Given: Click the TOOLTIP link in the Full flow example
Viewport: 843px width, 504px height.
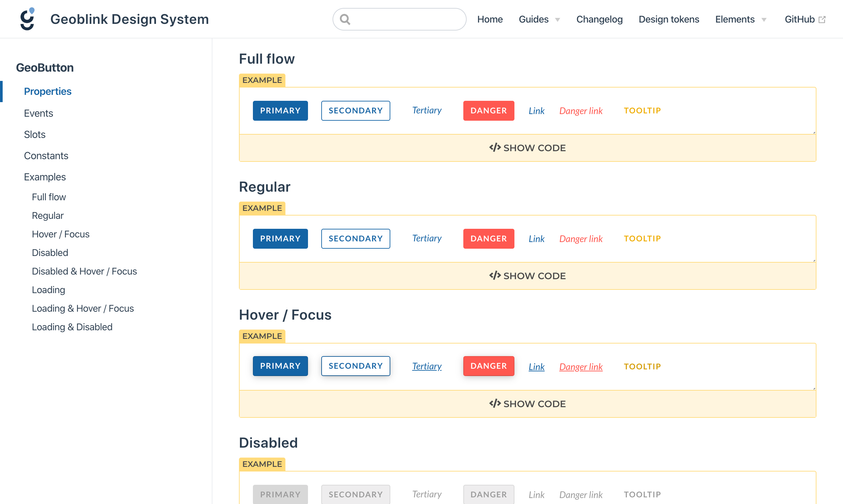Looking at the screenshot, I should click(642, 110).
